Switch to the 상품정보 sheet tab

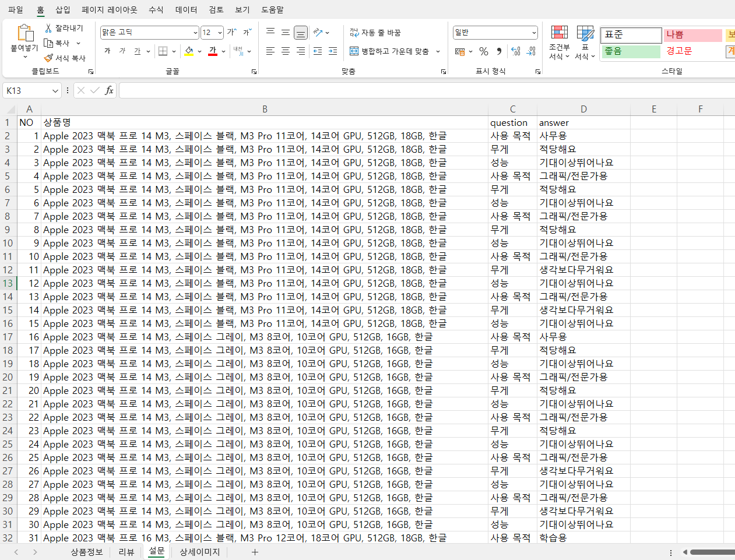coord(86,552)
